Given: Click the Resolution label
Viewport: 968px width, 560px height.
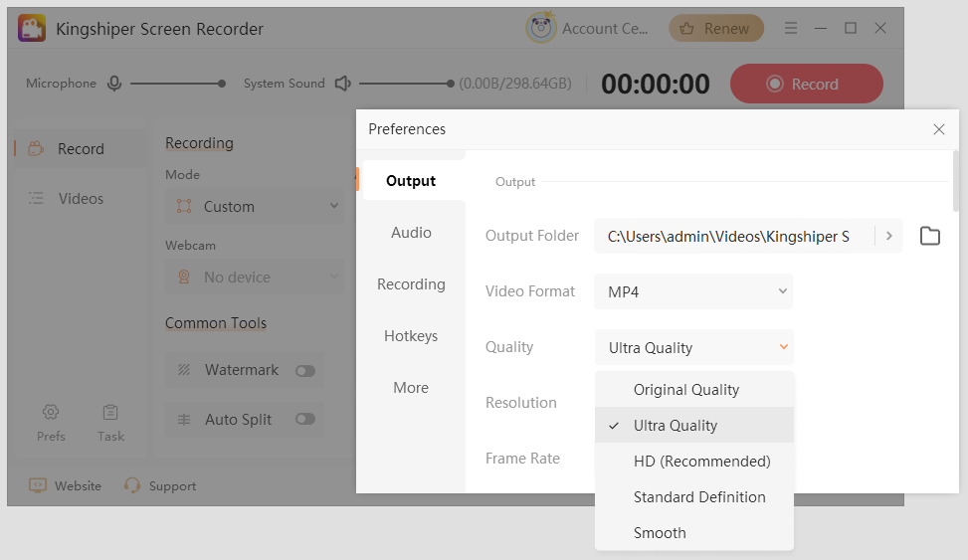Looking at the screenshot, I should click(x=521, y=403).
